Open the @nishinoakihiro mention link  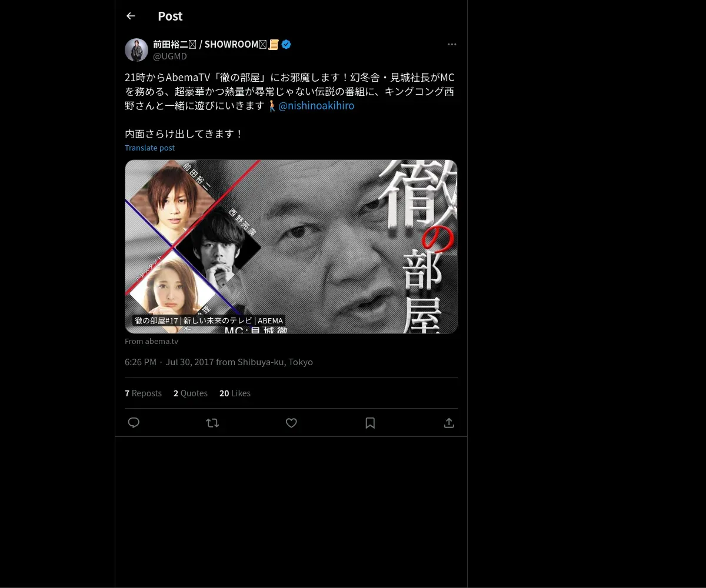[316, 106]
